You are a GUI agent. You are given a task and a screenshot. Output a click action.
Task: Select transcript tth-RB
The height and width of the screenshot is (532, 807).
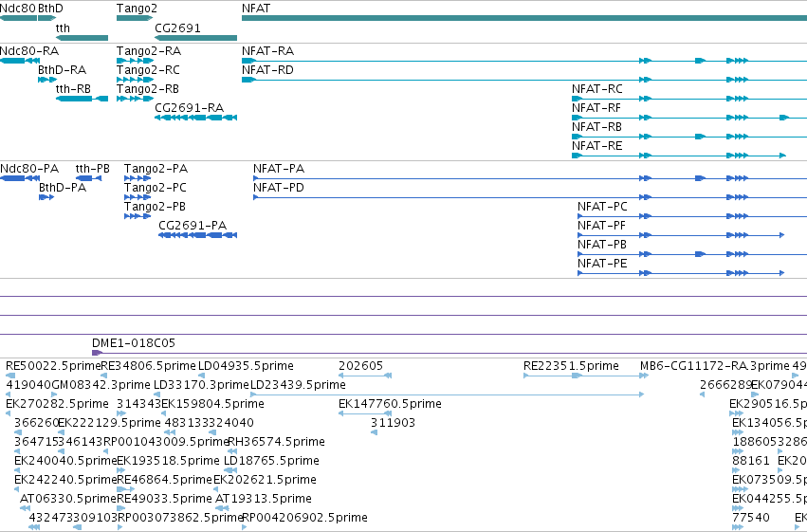[73, 89]
